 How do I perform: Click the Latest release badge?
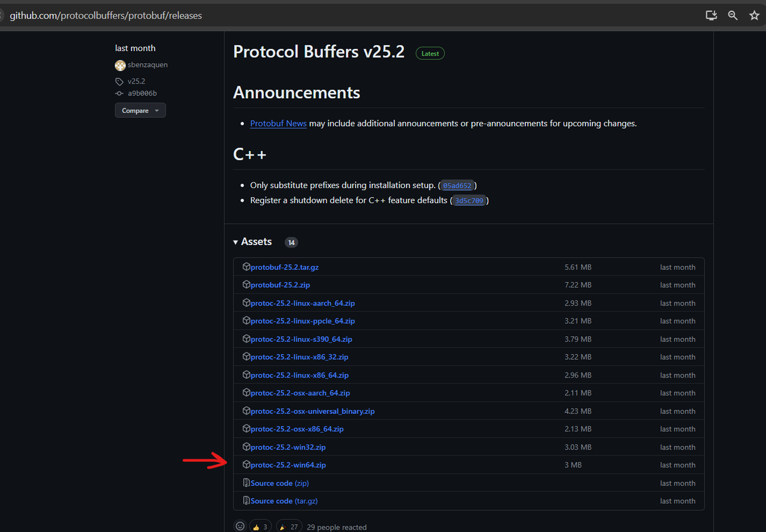pos(430,54)
